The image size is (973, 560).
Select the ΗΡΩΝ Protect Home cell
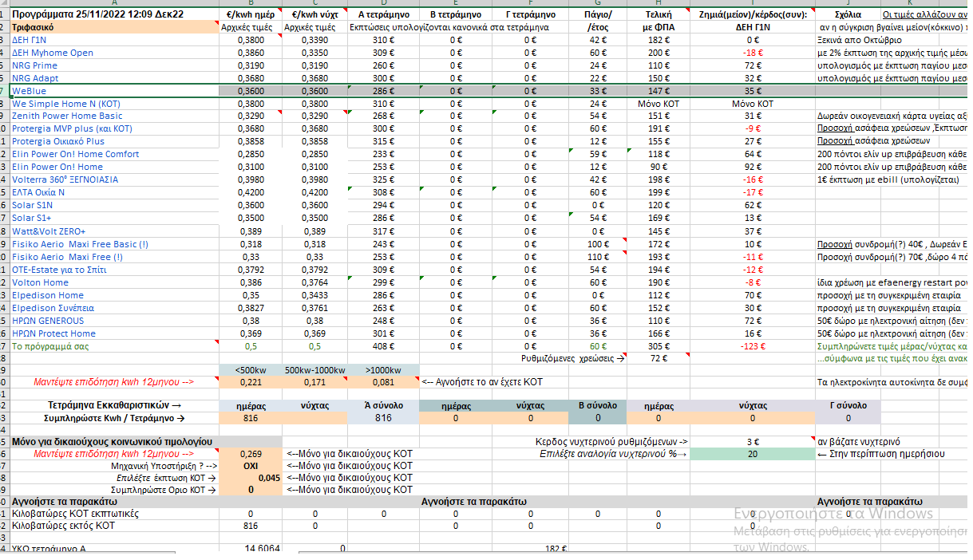pos(115,333)
